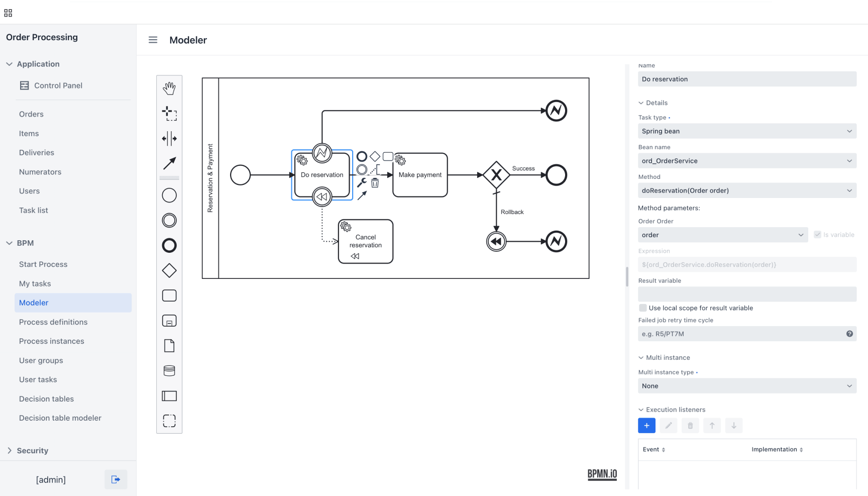868x496 pixels.
Task: Create an end event from the palette
Action: (x=169, y=245)
